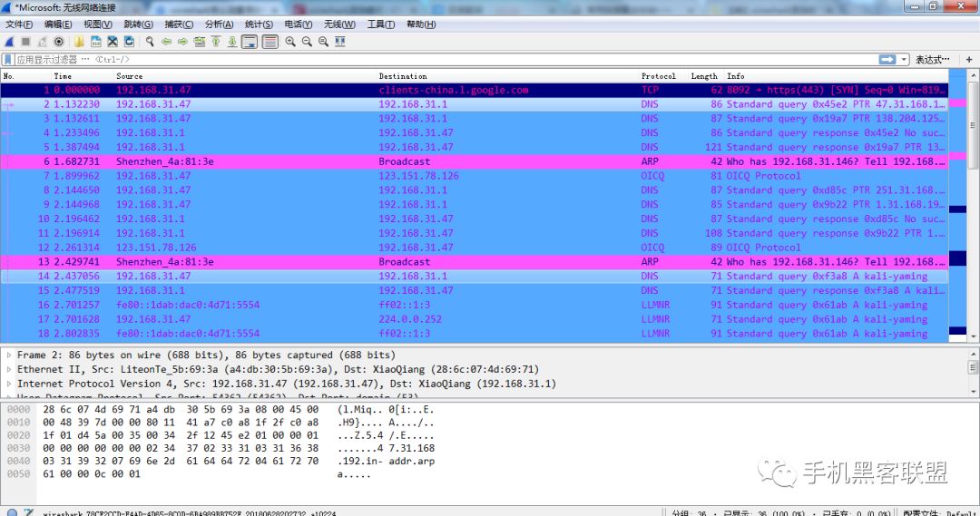This screenshot has height=516, width=980.
Task: Click the packet minimap color strip
Action: 957,206
